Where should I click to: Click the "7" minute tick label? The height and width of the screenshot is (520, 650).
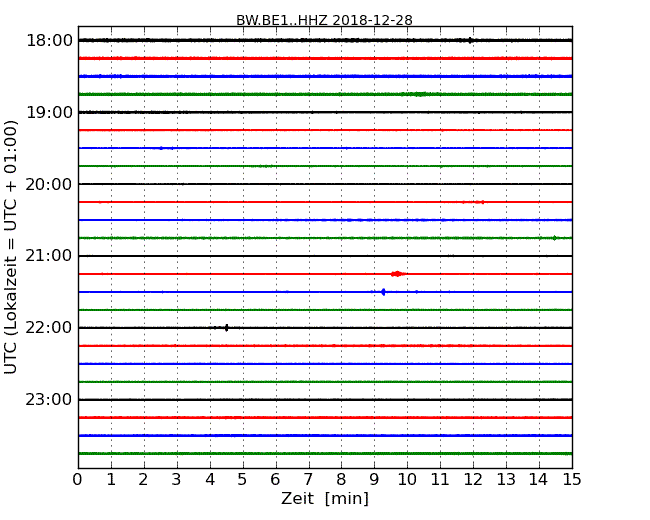(x=308, y=480)
